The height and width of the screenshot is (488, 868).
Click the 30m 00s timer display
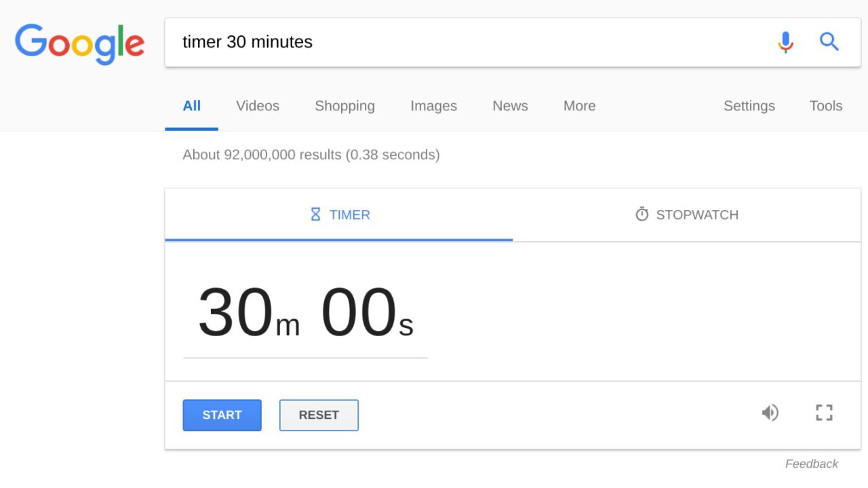click(x=305, y=312)
